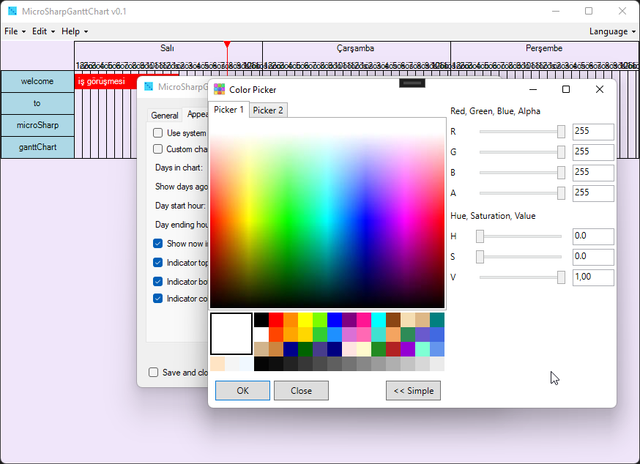Click the MicroSharpGanttChart app icon in title bar

point(12,11)
